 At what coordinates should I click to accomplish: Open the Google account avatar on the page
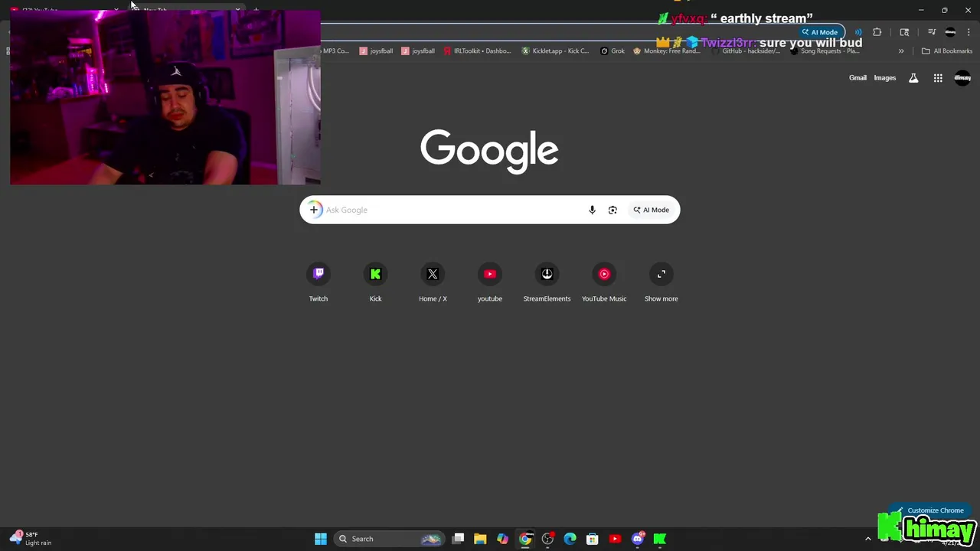click(x=962, y=78)
